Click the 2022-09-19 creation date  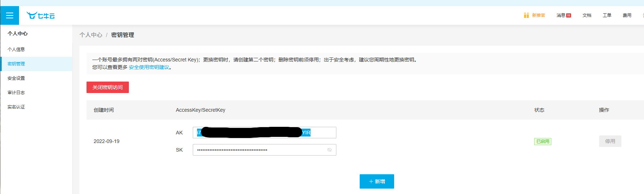[107, 141]
